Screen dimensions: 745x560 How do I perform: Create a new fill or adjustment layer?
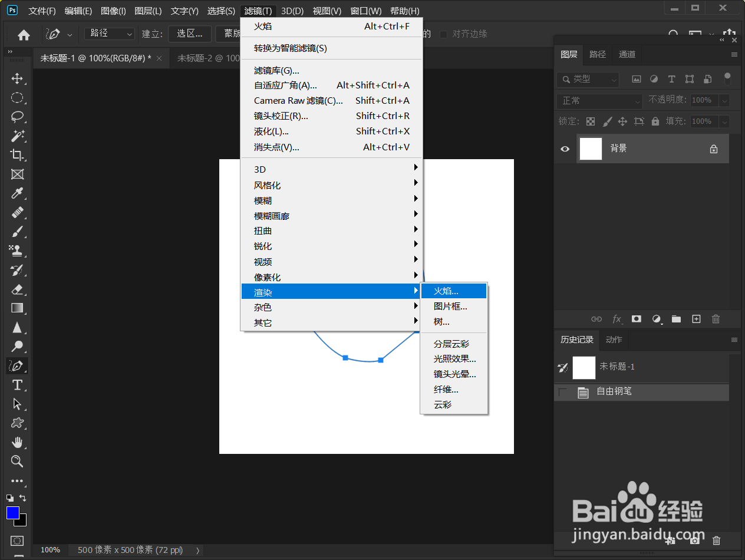point(657,319)
